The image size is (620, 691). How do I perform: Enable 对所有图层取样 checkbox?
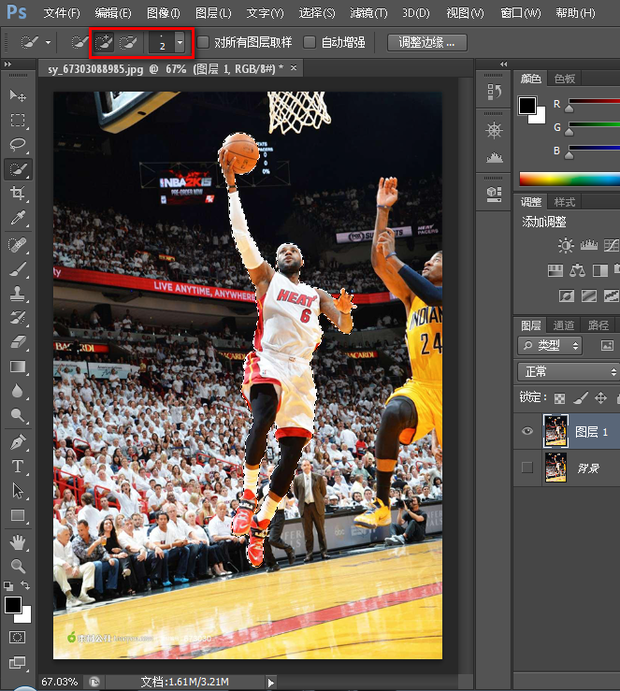click(203, 42)
